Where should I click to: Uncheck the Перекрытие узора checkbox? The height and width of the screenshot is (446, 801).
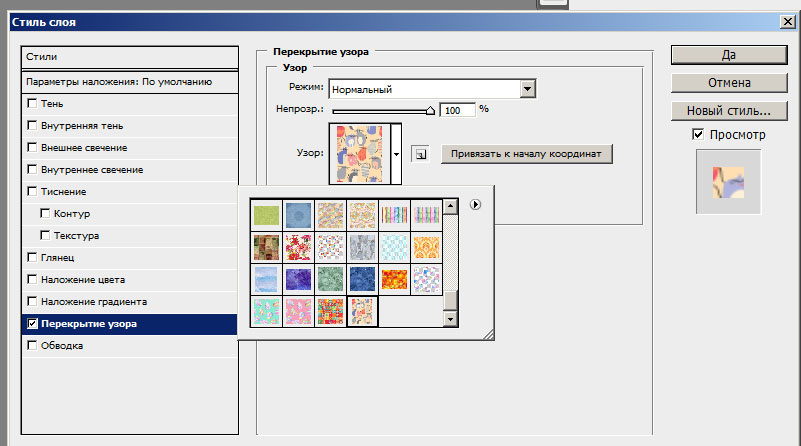[32, 323]
